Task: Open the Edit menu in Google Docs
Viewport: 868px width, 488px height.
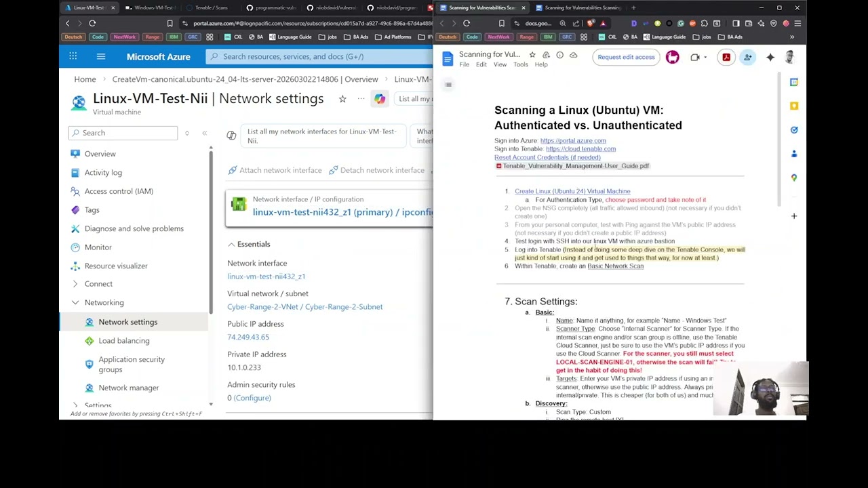Action: pyautogui.click(x=481, y=65)
